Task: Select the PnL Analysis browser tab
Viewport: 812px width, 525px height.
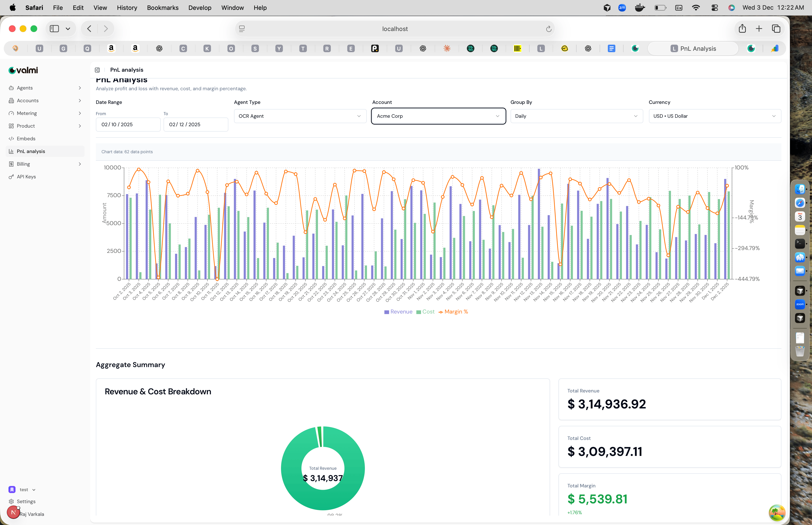Action: [693, 48]
